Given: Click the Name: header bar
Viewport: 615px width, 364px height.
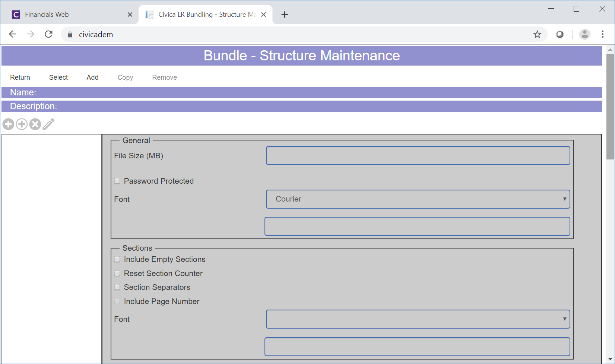Looking at the screenshot, I should (302, 92).
